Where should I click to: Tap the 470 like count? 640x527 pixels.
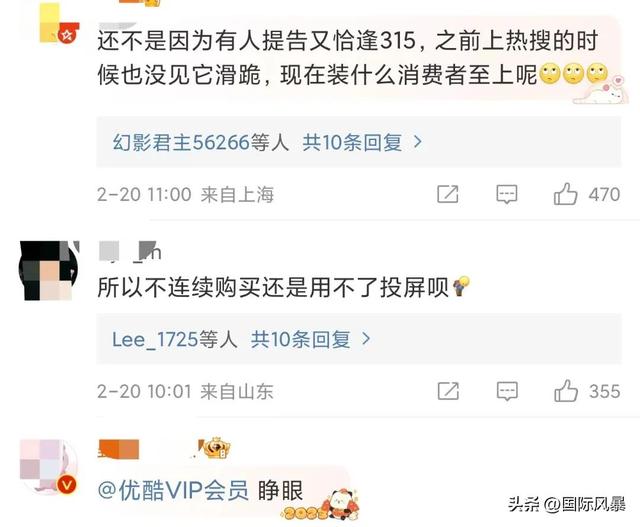[x=604, y=194]
